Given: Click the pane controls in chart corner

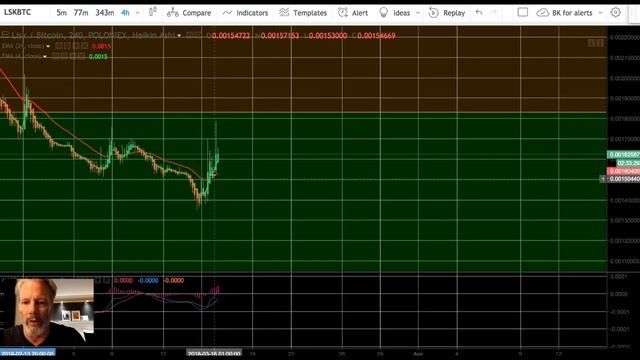Looking at the screenshot, I should coord(596,43).
